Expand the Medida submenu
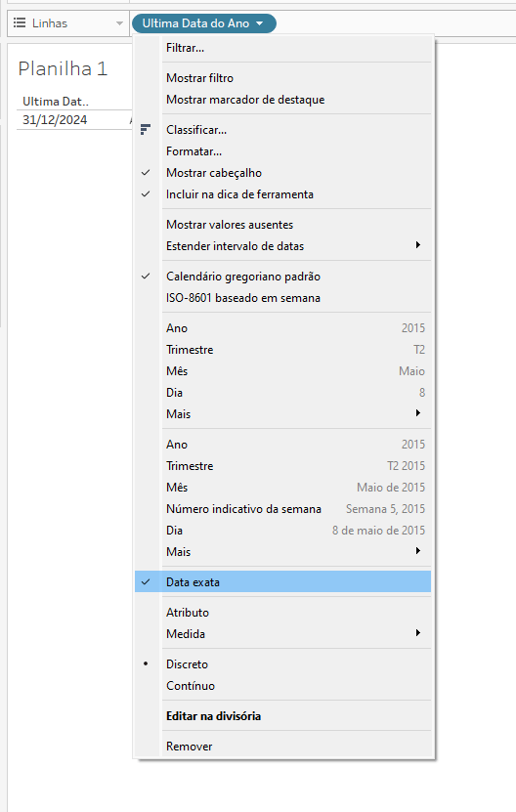 coord(417,633)
